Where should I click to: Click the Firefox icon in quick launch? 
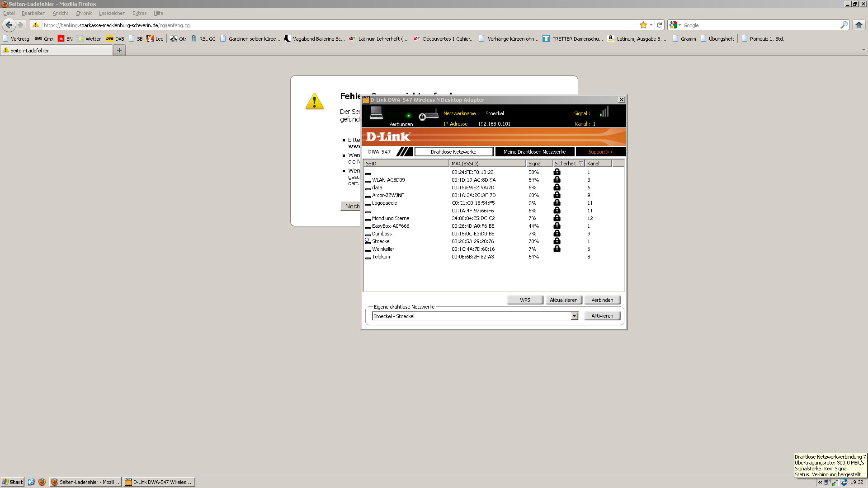[42, 482]
